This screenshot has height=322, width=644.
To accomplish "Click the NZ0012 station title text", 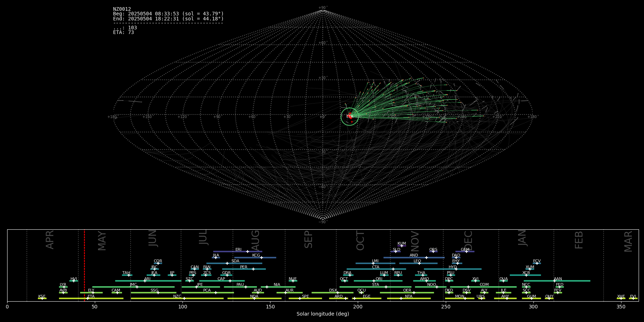I will pyautogui.click(x=122, y=9).
